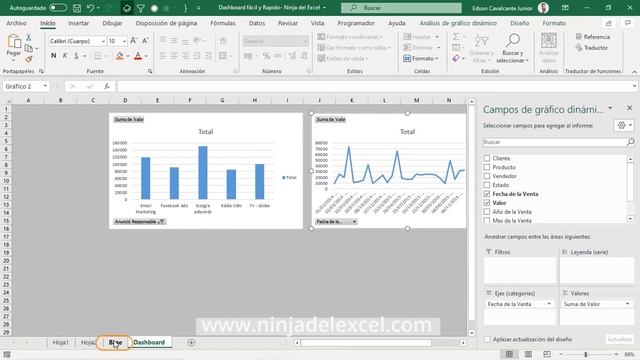Switch to the Diseño ribbon tab
Image resolution: width=640 pixels, height=360 pixels.
click(x=520, y=23)
